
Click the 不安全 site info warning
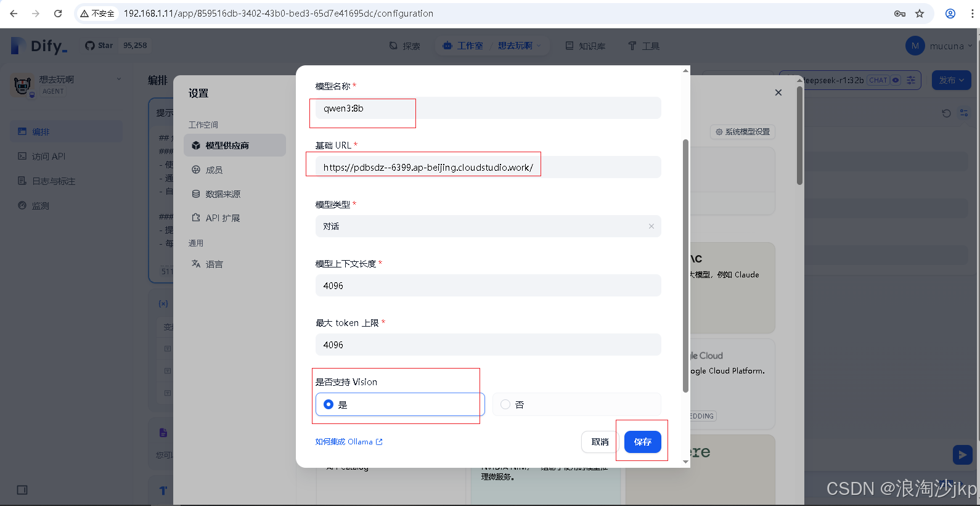[x=97, y=14]
